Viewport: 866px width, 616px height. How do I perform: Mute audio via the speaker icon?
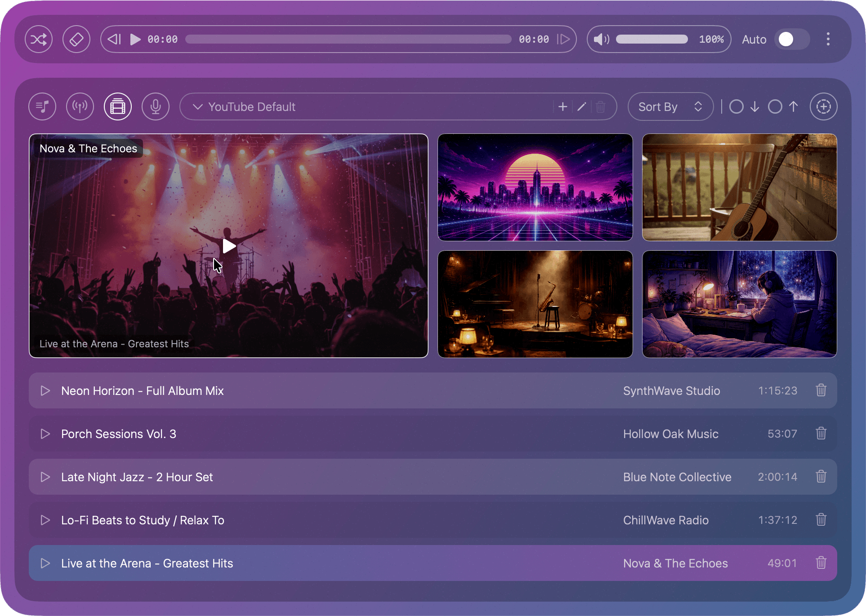(x=601, y=39)
